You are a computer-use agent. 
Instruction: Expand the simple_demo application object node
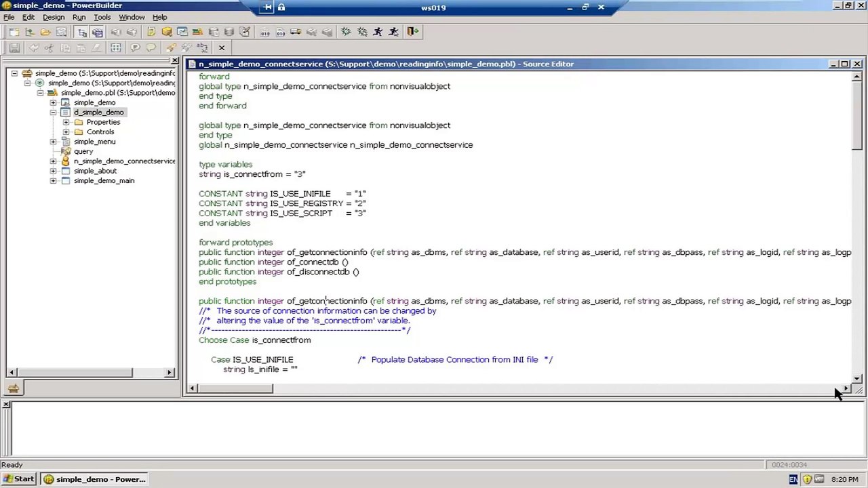tap(53, 102)
